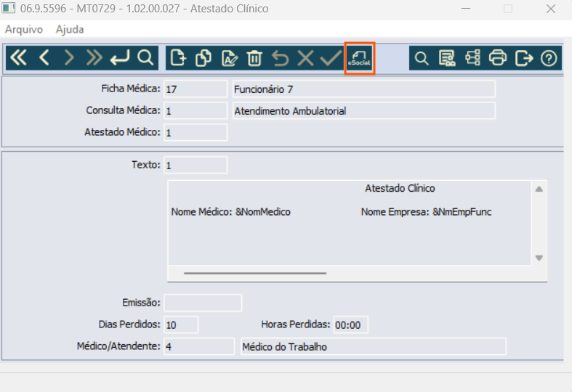This screenshot has width=572, height=392.
Task: Click the horizontal scrollbar under text area
Action: (x=255, y=273)
